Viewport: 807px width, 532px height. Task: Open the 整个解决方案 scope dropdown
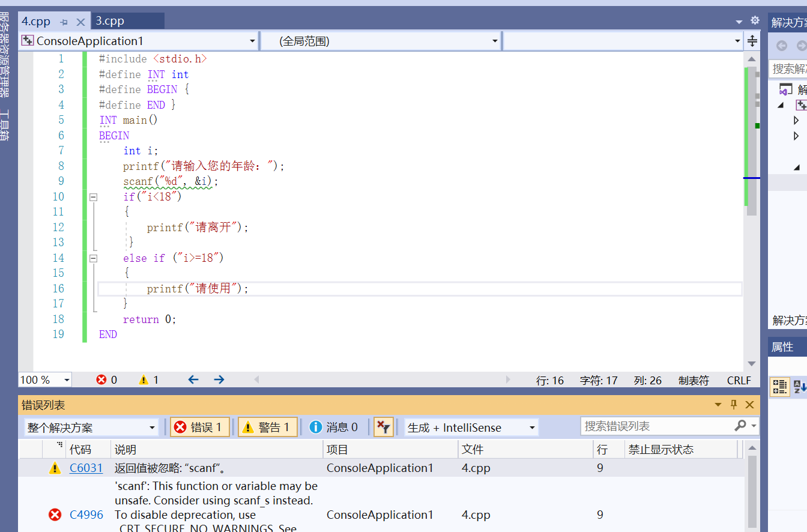click(x=91, y=428)
